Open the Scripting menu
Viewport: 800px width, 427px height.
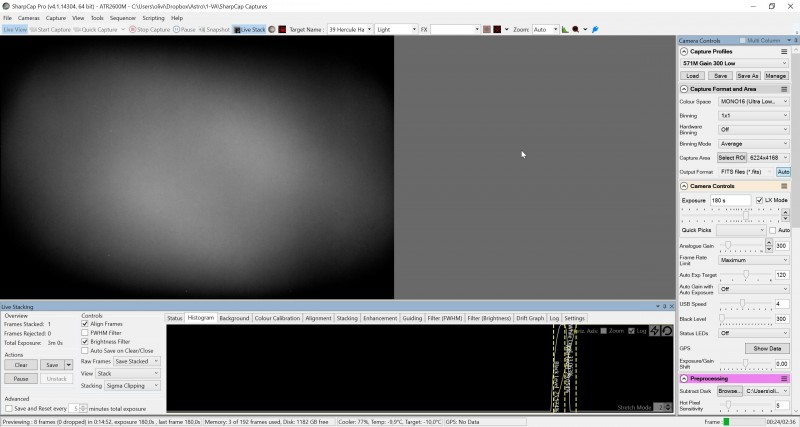[153, 18]
